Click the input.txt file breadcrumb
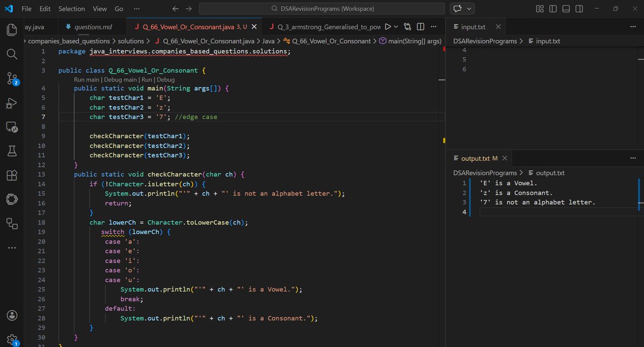644x347 pixels. pos(545,41)
